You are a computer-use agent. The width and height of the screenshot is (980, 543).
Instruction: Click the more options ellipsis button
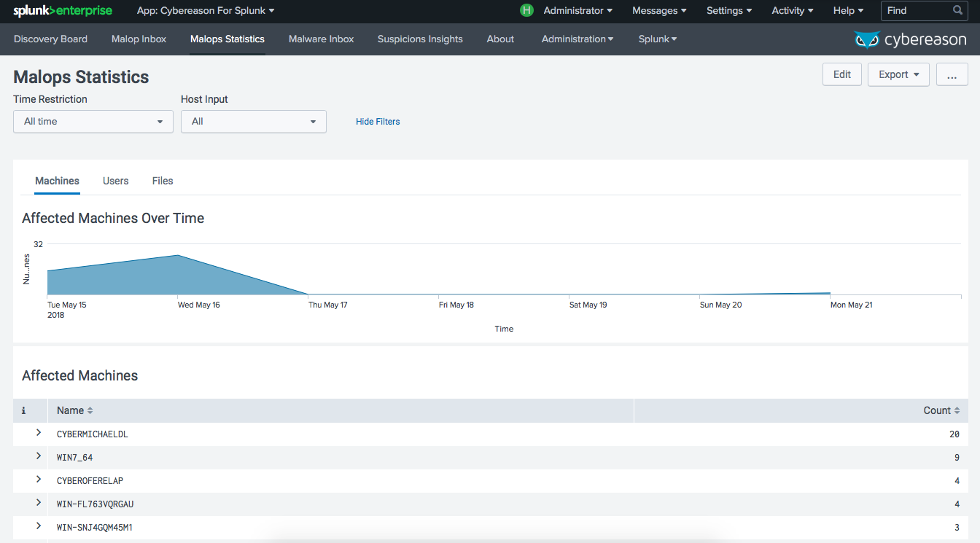click(952, 74)
